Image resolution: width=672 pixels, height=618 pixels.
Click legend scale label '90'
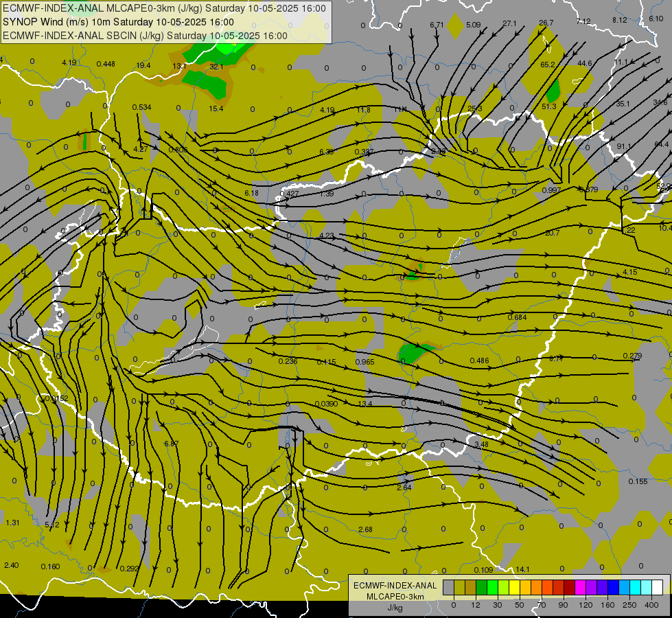[x=563, y=605]
